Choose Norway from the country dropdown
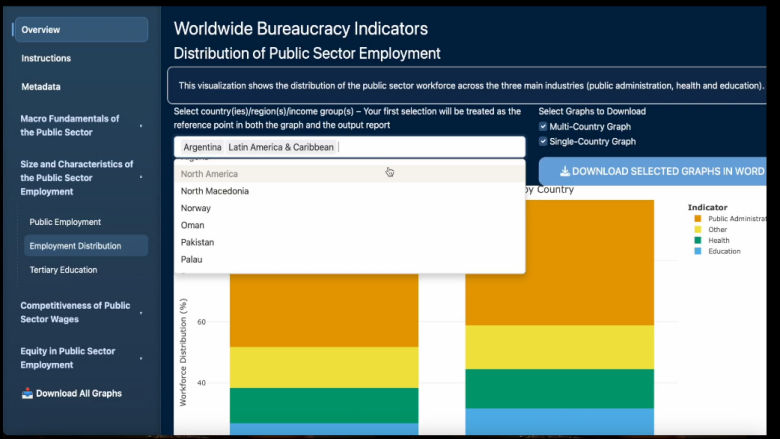Screen dimensions: 780x439 coord(195,208)
